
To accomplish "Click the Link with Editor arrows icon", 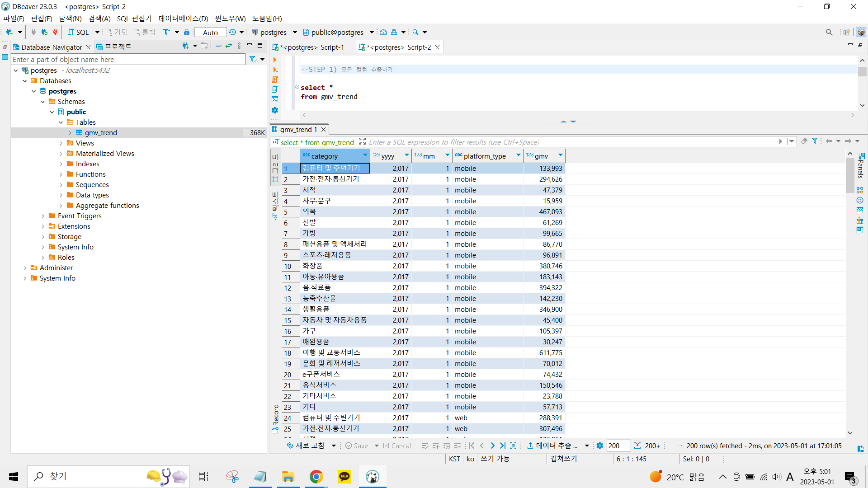I will [229, 46].
